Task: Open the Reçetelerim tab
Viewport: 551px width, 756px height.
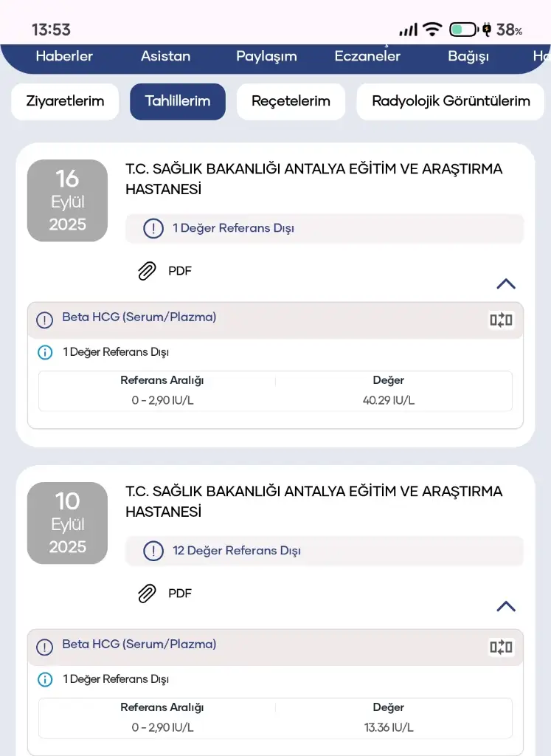Action: tap(291, 101)
